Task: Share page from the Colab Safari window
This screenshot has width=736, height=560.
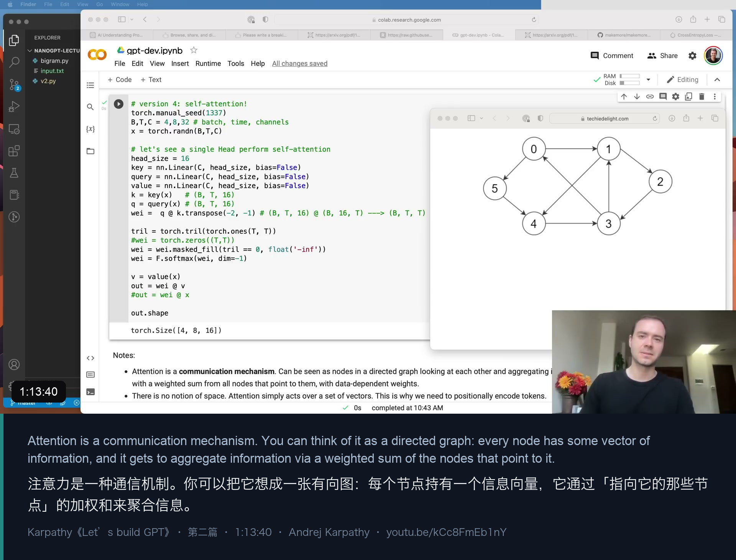Action: click(x=693, y=20)
